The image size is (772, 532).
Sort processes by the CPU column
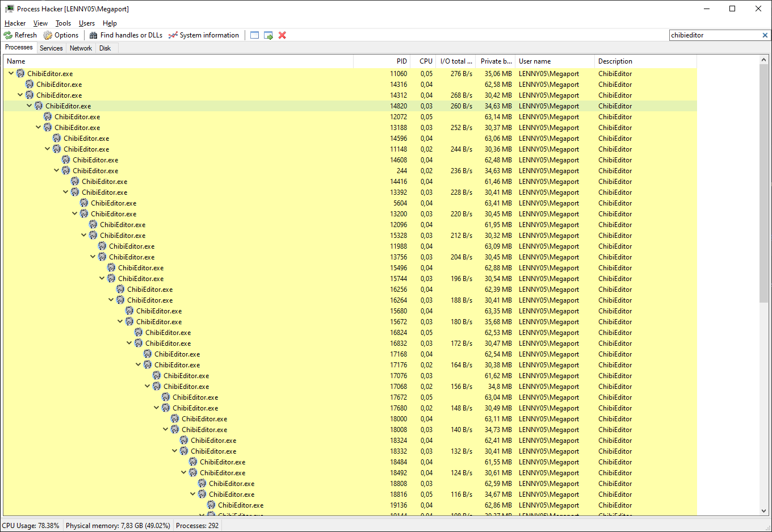pyautogui.click(x=425, y=61)
